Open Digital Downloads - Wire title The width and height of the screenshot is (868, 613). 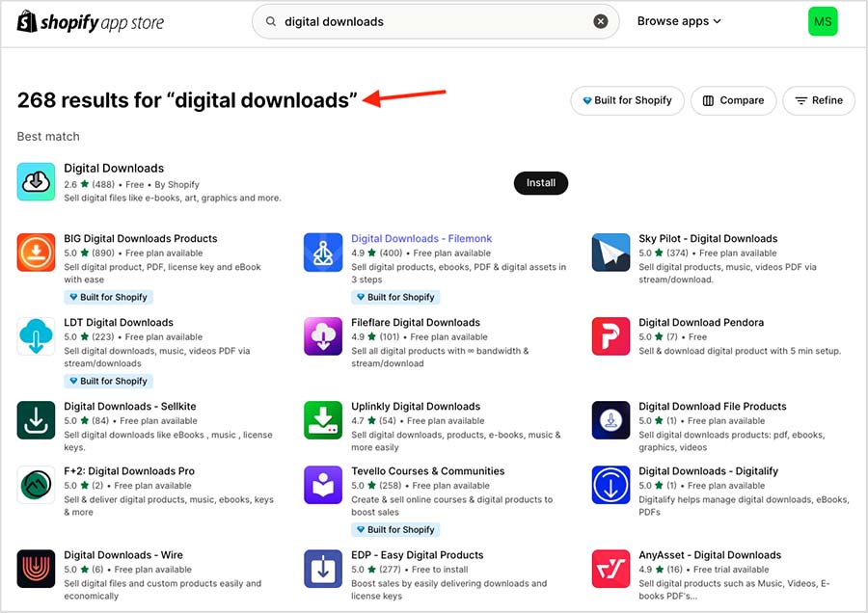pyautogui.click(x=123, y=555)
